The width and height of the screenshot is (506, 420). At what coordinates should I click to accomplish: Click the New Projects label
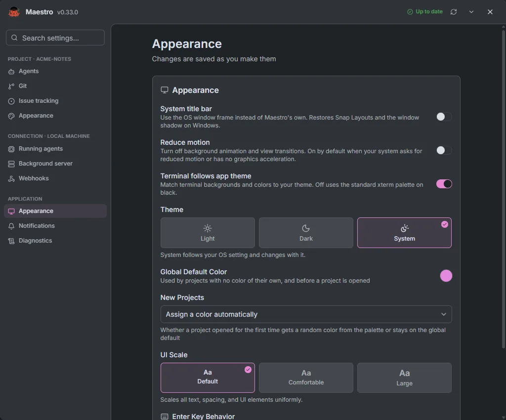tap(182, 298)
